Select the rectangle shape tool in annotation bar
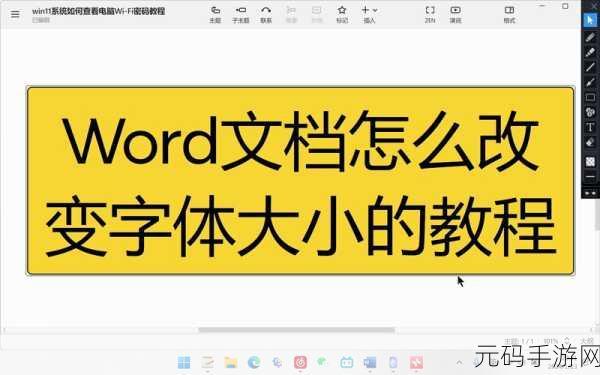The image size is (600, 375). point(590,97)
